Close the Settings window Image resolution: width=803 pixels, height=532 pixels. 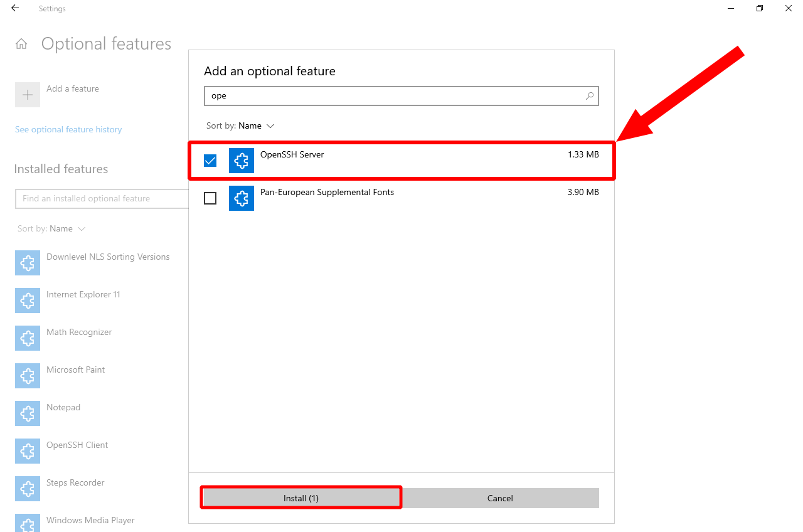point(789,8)
